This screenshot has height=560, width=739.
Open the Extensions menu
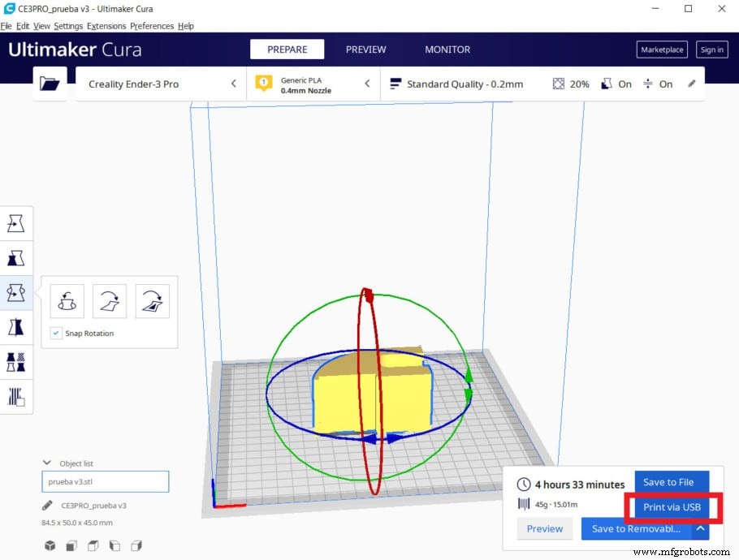click(106, 26)
